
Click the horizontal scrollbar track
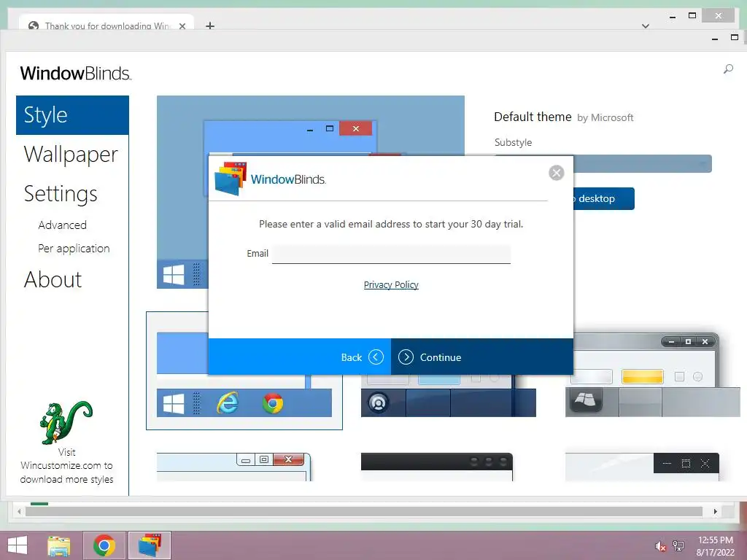364,511
